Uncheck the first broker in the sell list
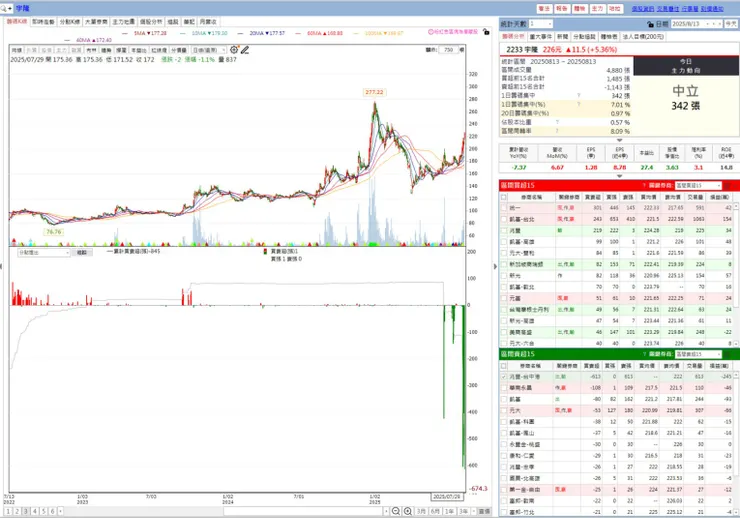 (504, 377)
